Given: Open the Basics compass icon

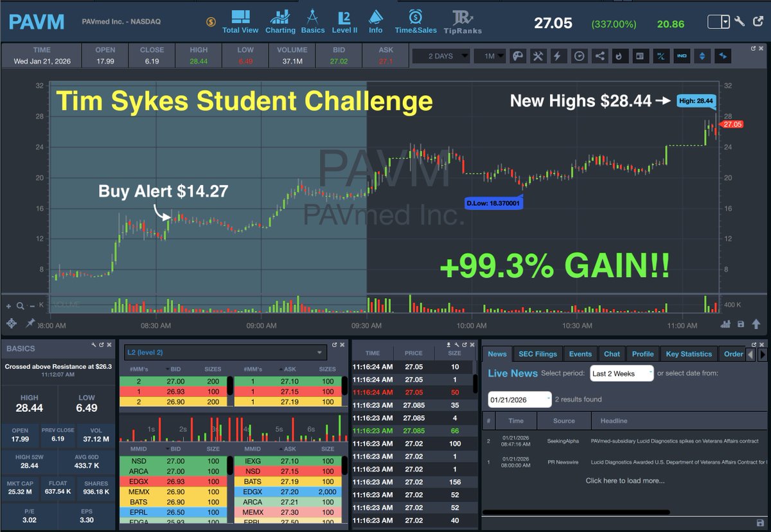Looking at the screenshot, I should tap(313, 22).
